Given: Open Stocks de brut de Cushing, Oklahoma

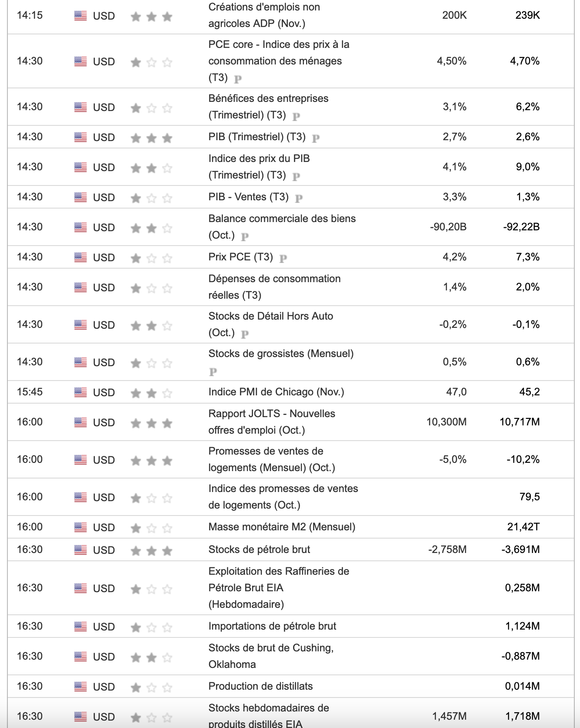Looking at the screenshot, I should tap(270, 656).
